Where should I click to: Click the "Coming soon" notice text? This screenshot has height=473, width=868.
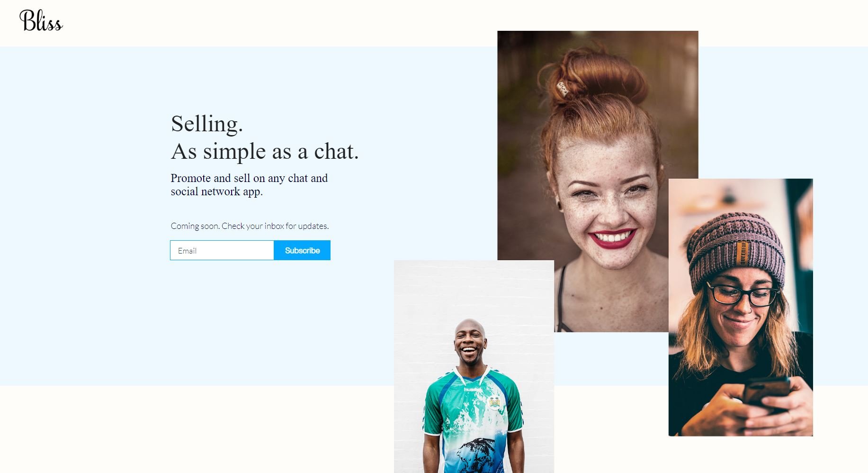250,226
